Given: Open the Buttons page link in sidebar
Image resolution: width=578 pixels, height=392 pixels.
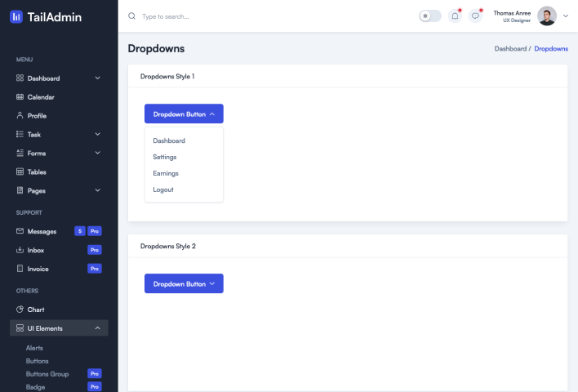Looking at the screenshot, I should pos(37,361).
